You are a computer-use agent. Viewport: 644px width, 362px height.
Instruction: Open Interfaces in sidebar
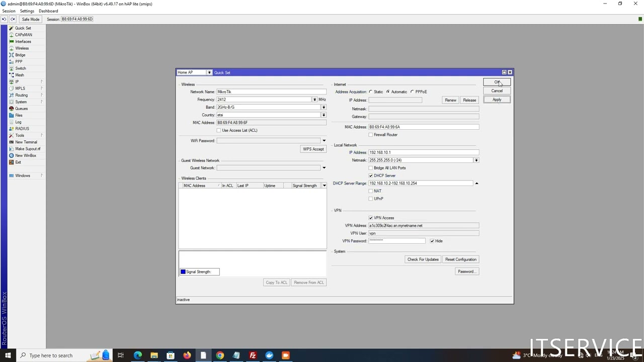pyautogui.click(x=23, y=42)
